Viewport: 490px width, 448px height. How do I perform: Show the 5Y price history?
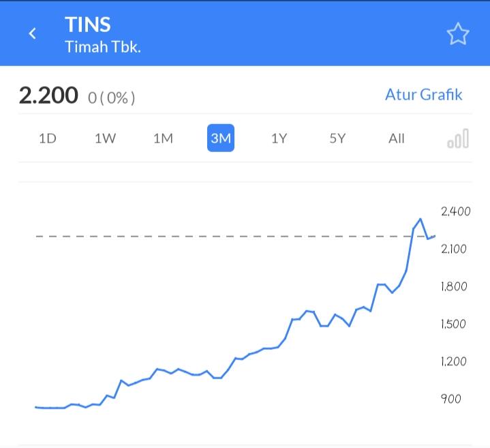coord(337,138)
